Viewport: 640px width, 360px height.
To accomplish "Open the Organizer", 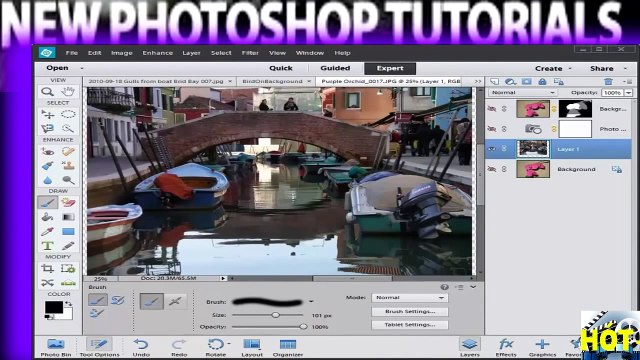I will coord(288,347).
